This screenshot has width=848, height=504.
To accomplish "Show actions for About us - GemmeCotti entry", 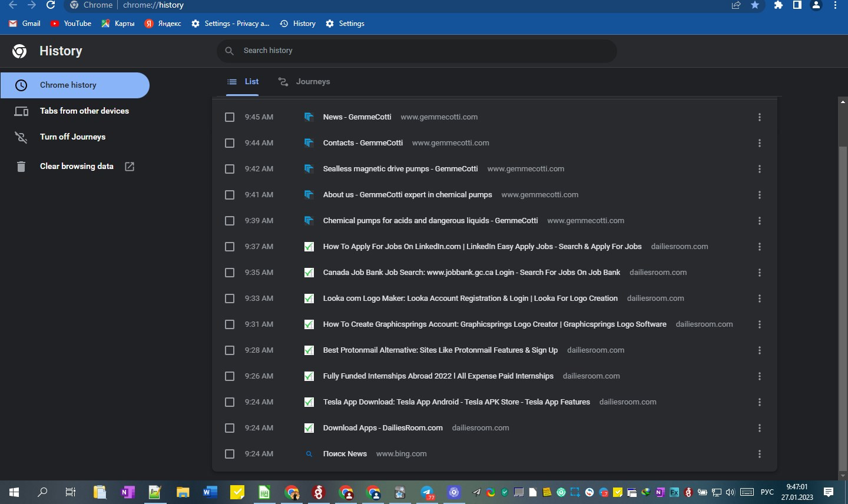I will [760, 195].
